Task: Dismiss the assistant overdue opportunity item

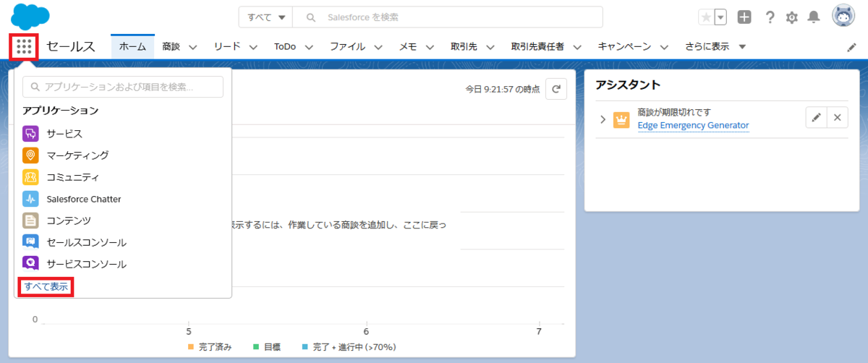Action: coord(837,118)
